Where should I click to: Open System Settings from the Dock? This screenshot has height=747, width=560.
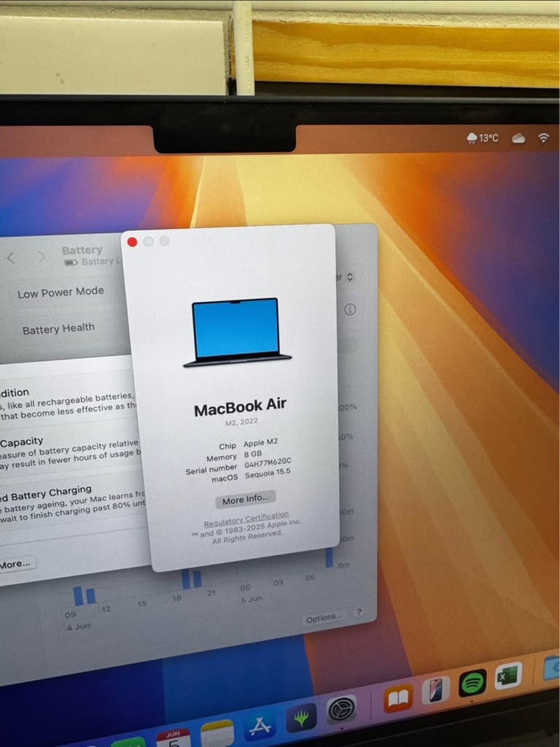tap(342, 711)
